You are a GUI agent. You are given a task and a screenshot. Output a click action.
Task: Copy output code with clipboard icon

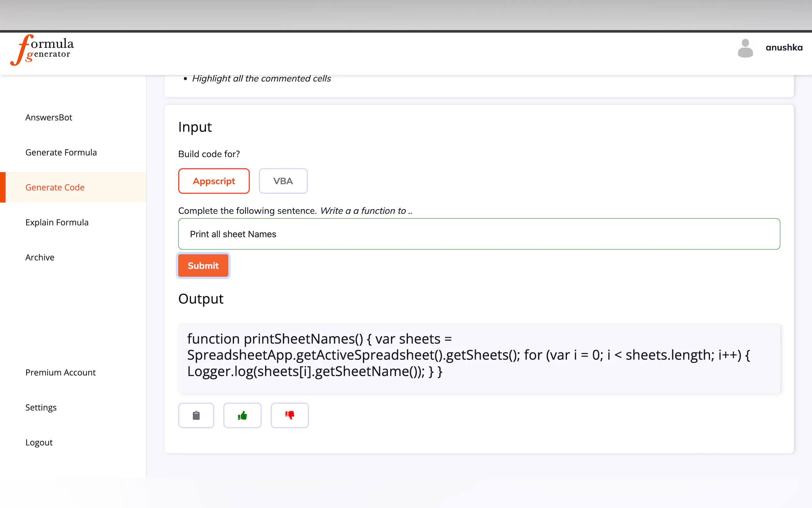pyautogui.click(x=196, y=415)
